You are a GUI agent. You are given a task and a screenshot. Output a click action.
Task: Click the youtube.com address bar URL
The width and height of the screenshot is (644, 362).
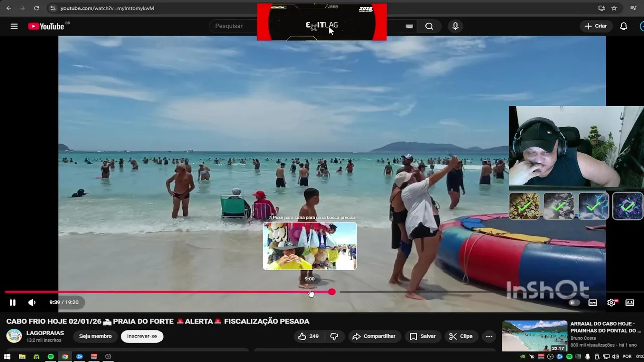(107, 8)
